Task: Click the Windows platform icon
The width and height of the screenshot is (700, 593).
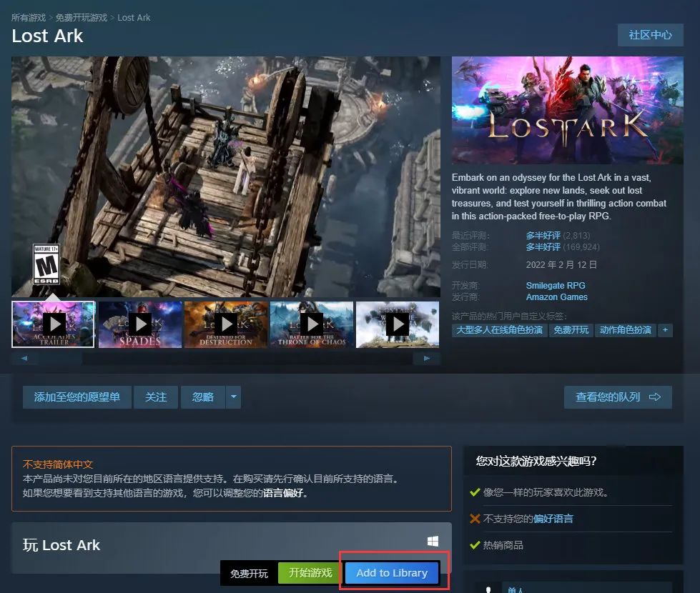Action: pos(433,542)
